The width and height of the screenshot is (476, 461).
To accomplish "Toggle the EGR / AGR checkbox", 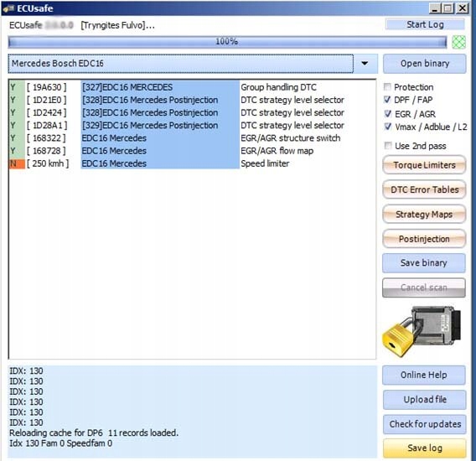I will click(388, 114).
